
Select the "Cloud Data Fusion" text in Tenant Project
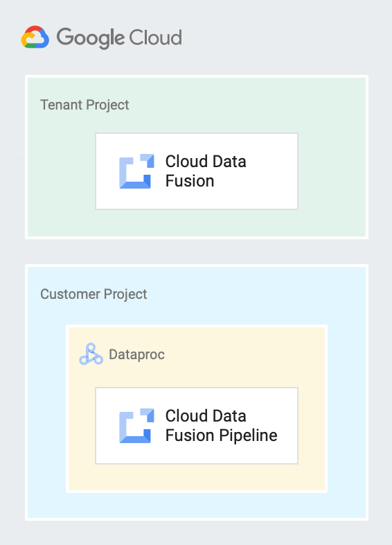[206, 171]
